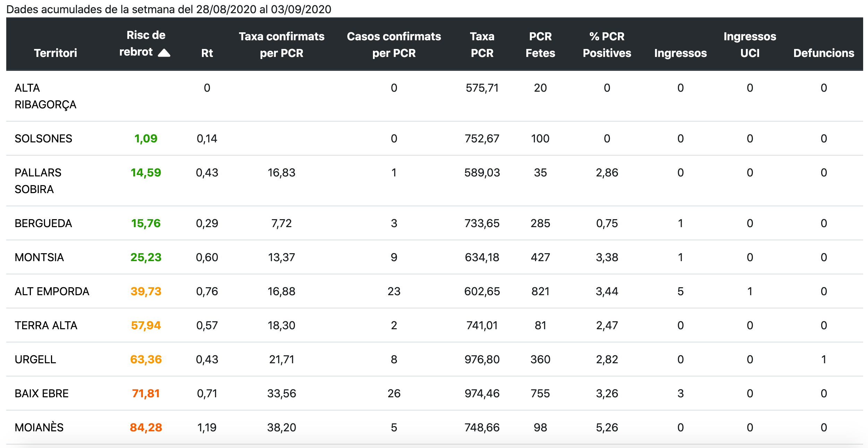868x448 pixels.
Task: Select the TERRA ALTA territory name
Action: 46,325
